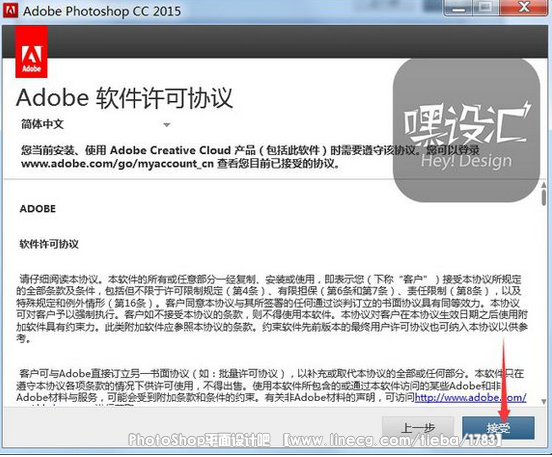Click the '软件许可协议' subheading text

pos(49,244)
